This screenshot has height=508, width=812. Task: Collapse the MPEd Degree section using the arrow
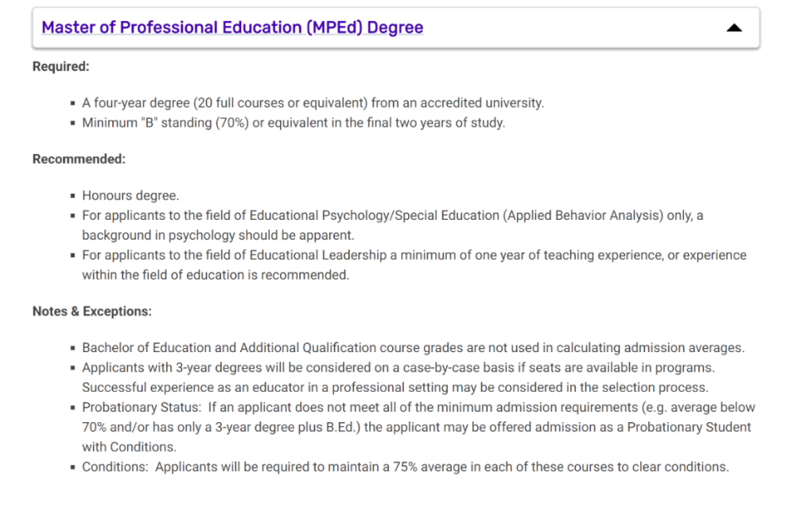[734, 28]
